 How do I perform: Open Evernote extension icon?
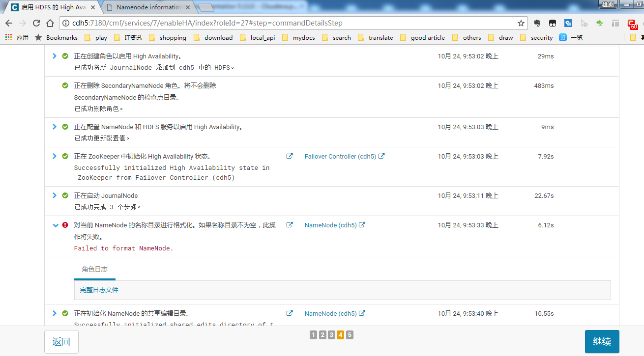tap(537, 23)
